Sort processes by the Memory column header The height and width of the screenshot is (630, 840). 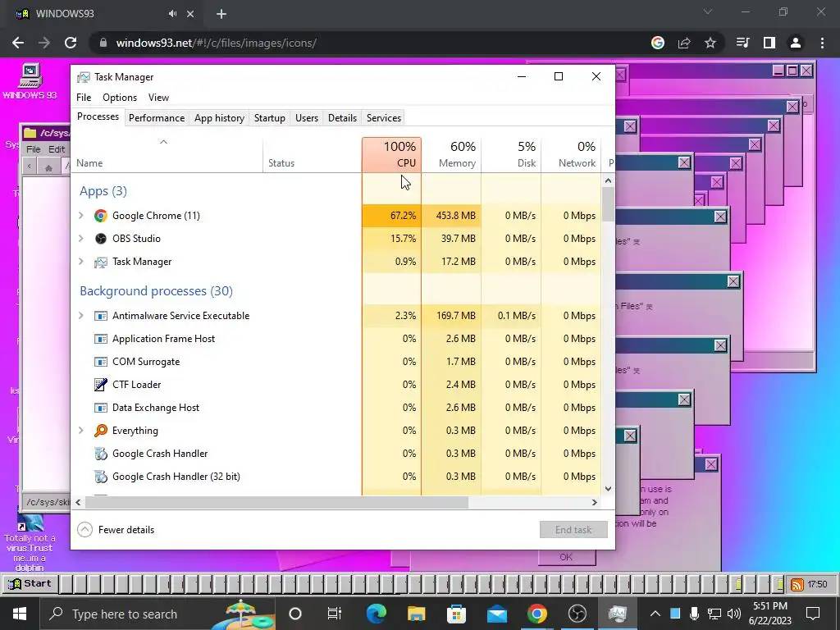[x=452, y=155]
